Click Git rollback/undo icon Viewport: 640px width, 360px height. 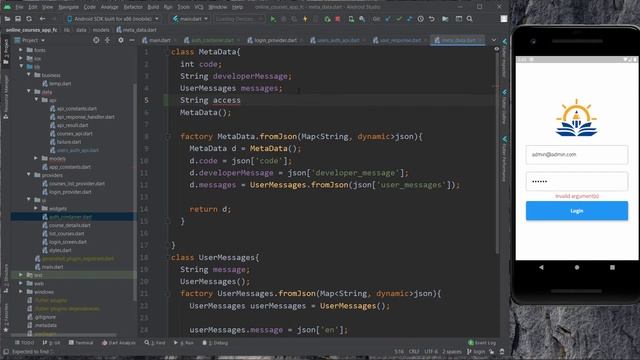431,19
